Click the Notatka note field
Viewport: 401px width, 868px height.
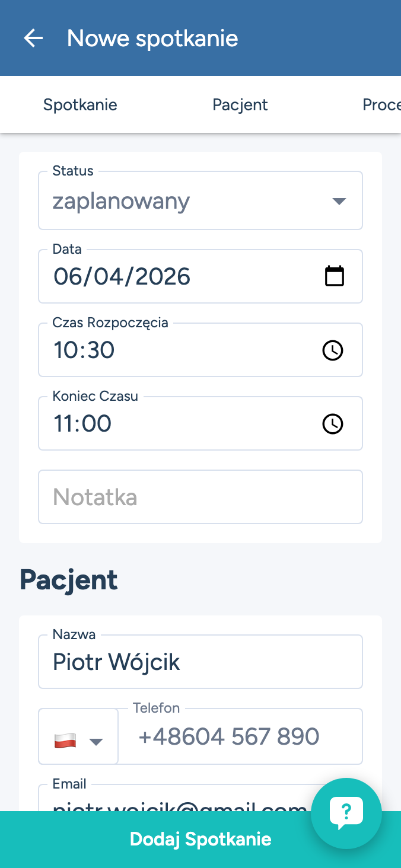coord(200,497)
